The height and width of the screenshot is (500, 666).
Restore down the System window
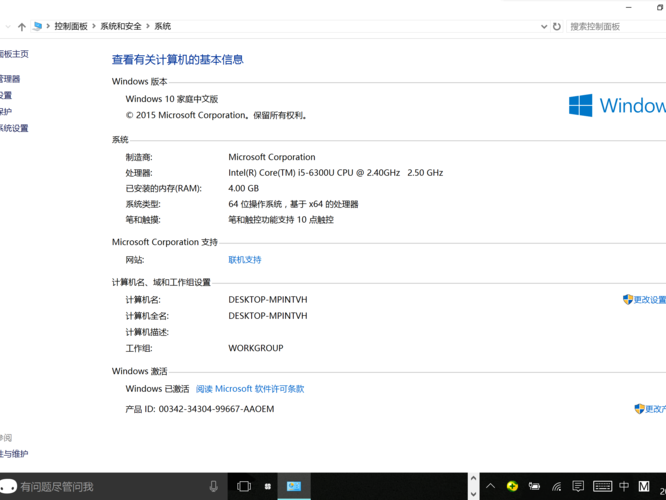point(660,7)
